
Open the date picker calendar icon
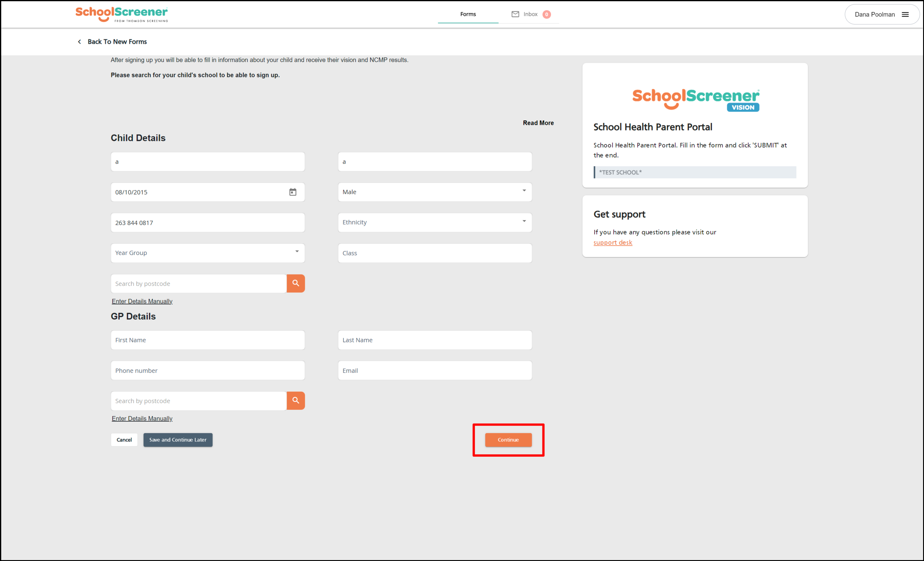coord(293,192)
